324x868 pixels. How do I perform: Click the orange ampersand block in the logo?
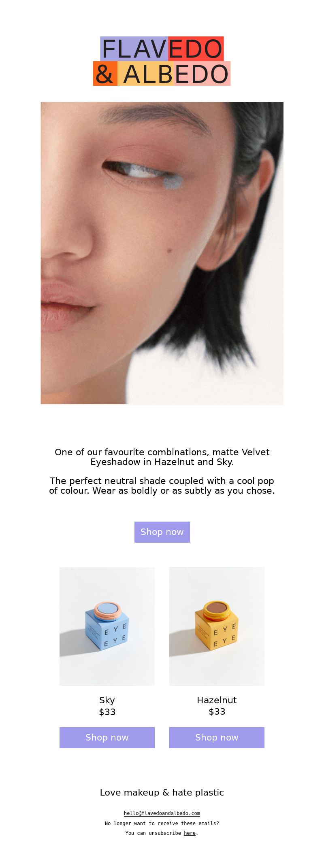[105, 73]
